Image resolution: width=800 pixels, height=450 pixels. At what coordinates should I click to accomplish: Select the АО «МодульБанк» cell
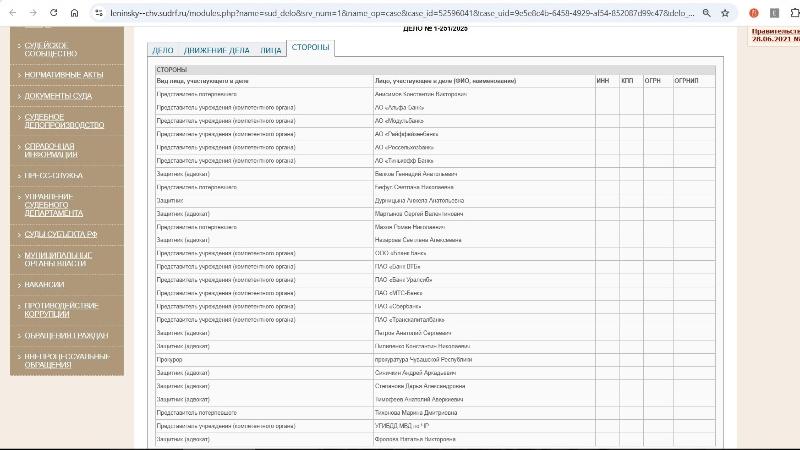tap(484, 121)
